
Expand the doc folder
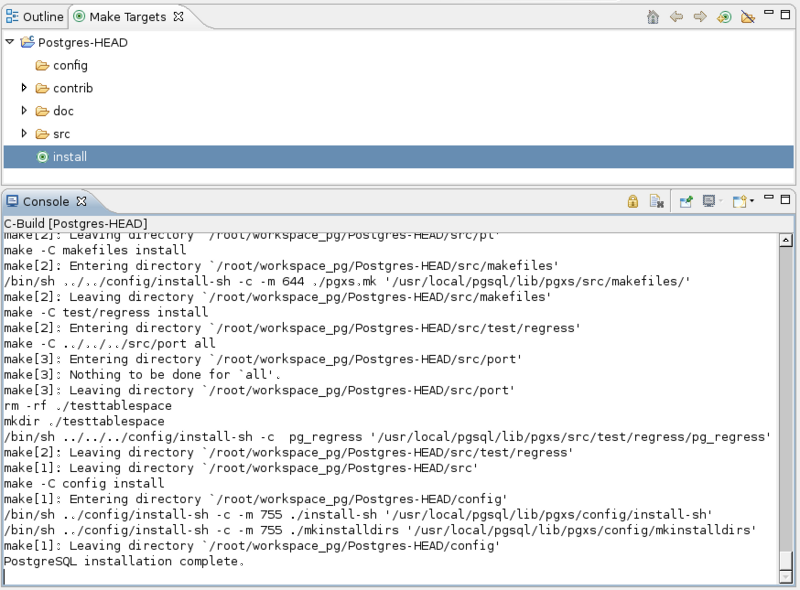25,111
